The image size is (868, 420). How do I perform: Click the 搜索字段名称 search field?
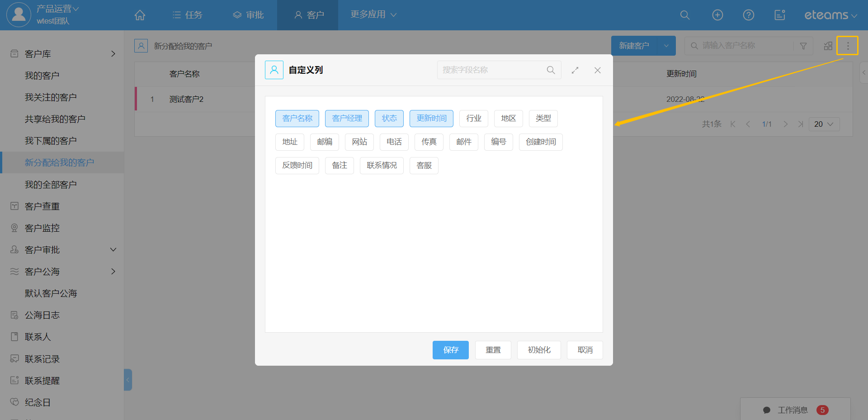tap(493, 70)
